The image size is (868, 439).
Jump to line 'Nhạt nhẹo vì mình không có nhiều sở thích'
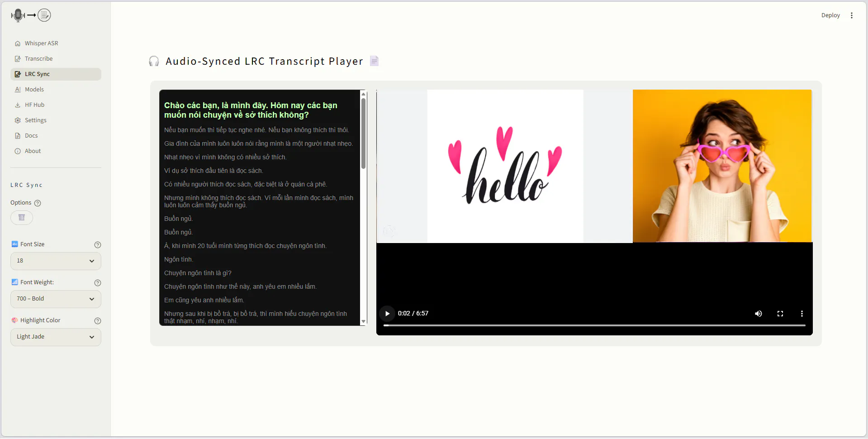225,157
